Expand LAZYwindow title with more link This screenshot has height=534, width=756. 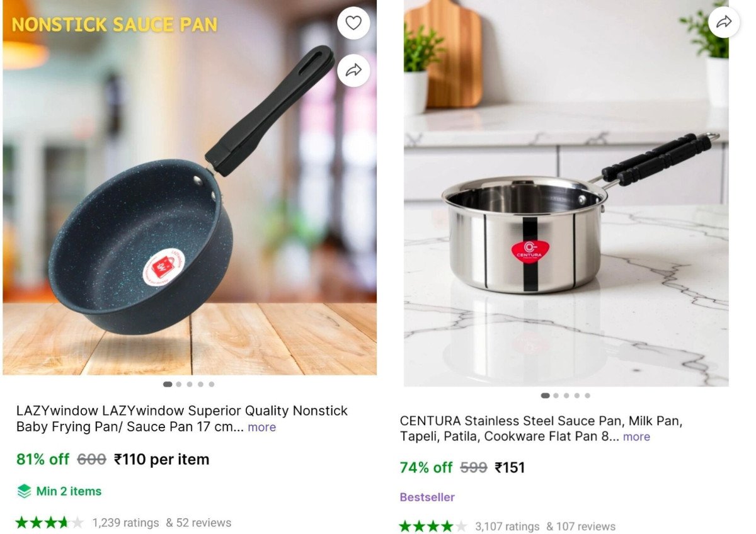(261, 427)
